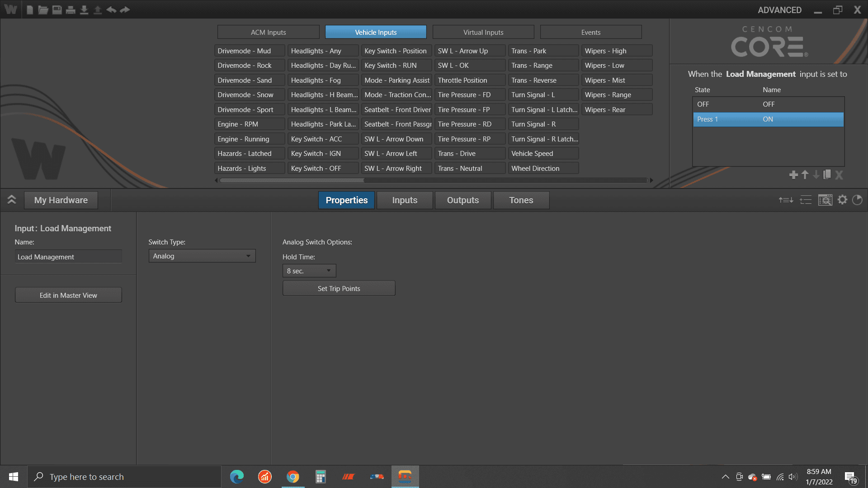Click the Set Trip Points button
This screenshot has width=868, height=488.
tap(339, 288)
